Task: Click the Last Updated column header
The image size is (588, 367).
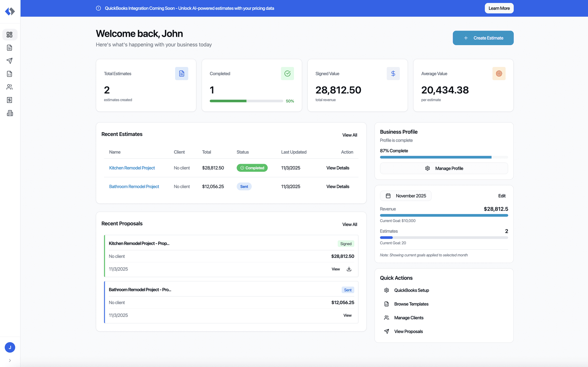Action: [294, 152]
